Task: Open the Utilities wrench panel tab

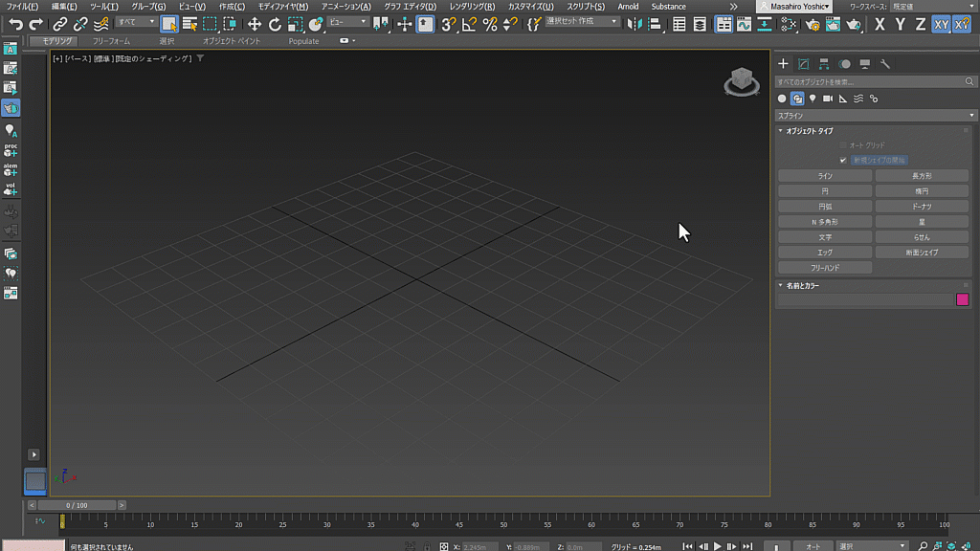Action: (x=885, y=64)
